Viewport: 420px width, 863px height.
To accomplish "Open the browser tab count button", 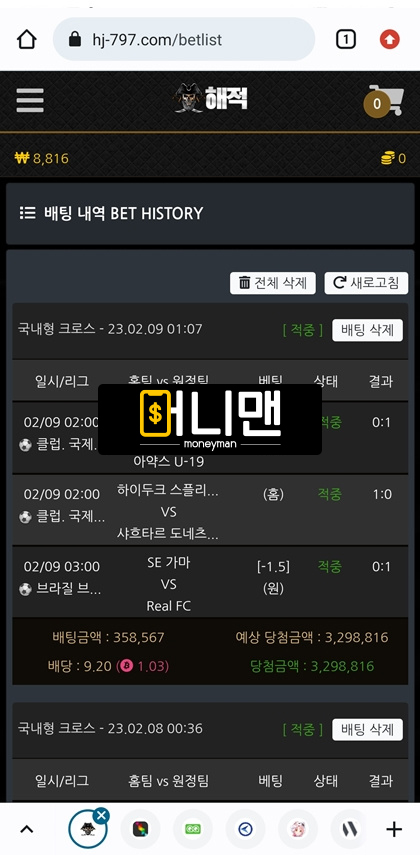I will (x=345, y=39).
